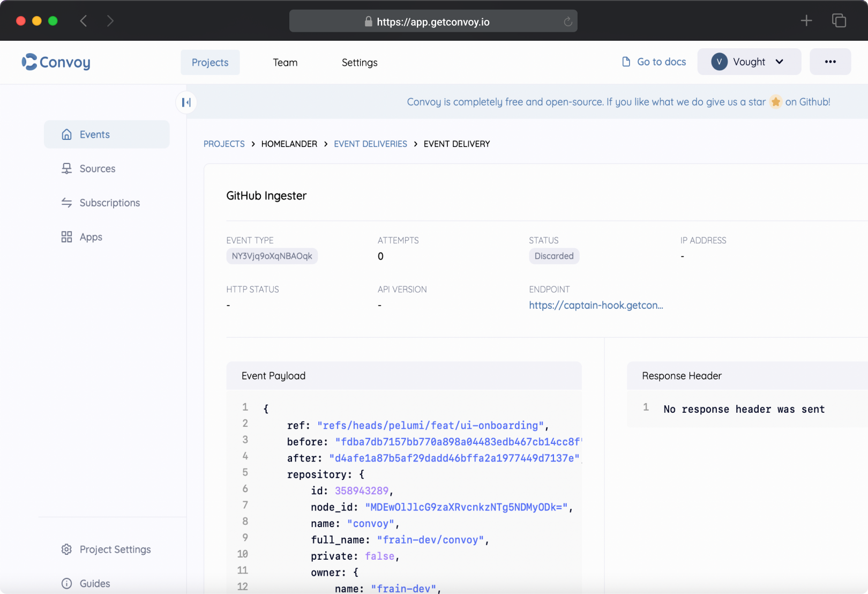Screen dimensions: 868x594
Task: Click the EVENT DELIVERIES breadcrumb link
Action: tap(370, 144)
